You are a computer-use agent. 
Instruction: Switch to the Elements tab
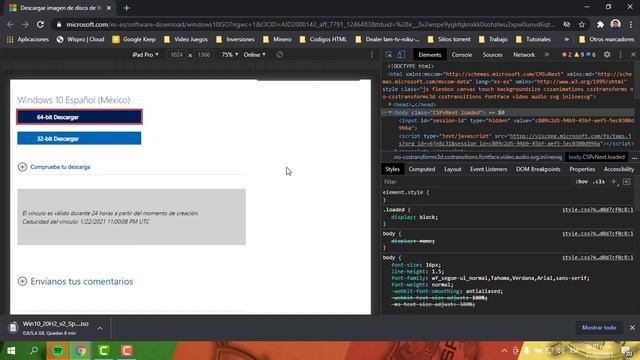(429, 55)
